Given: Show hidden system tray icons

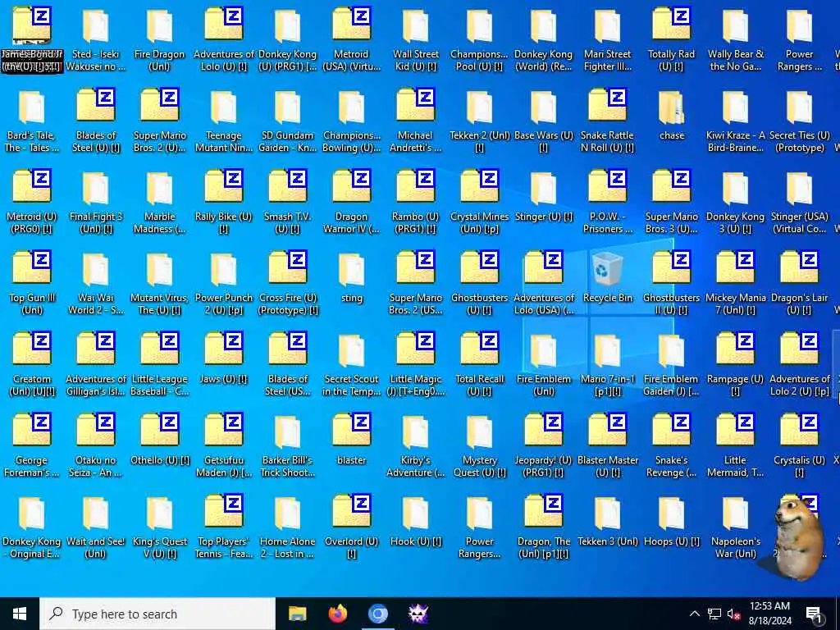Looking at the screenshot, I should click(694, 614).
